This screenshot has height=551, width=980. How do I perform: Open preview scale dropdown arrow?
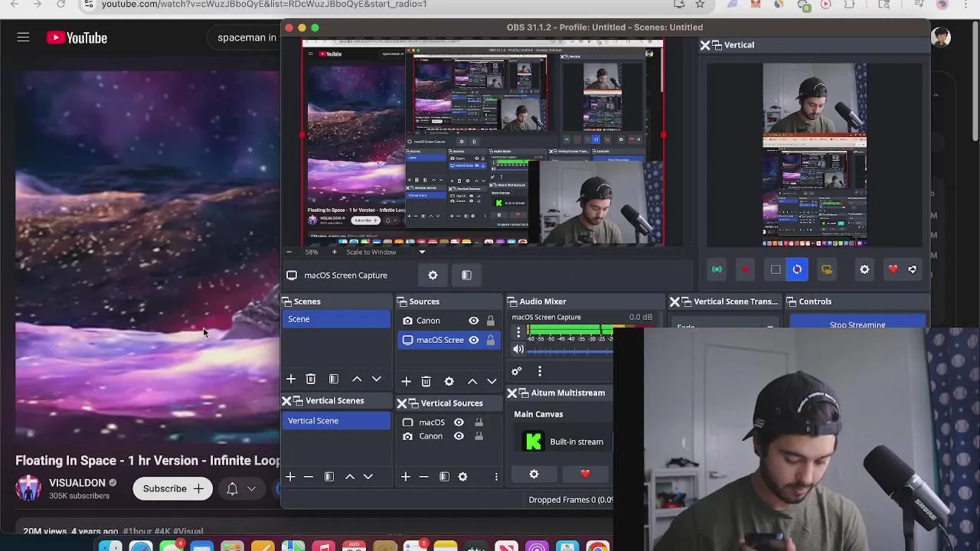[422, 252]
